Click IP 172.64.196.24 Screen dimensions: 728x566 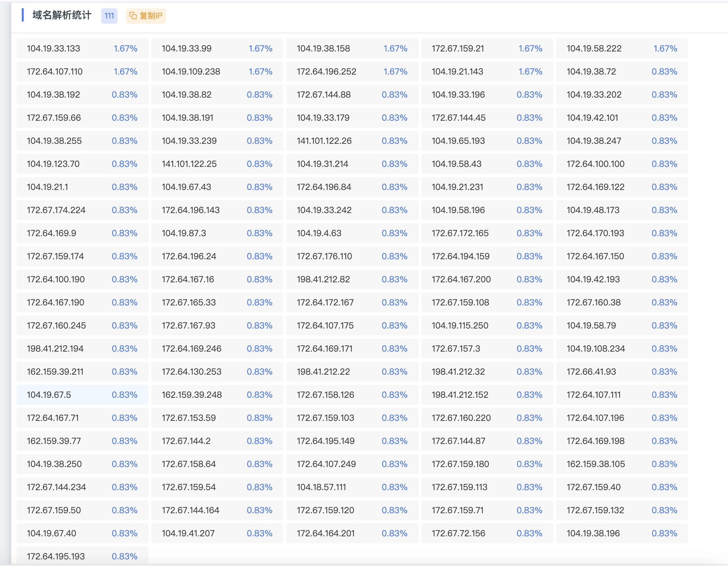(x=217, y=256)
